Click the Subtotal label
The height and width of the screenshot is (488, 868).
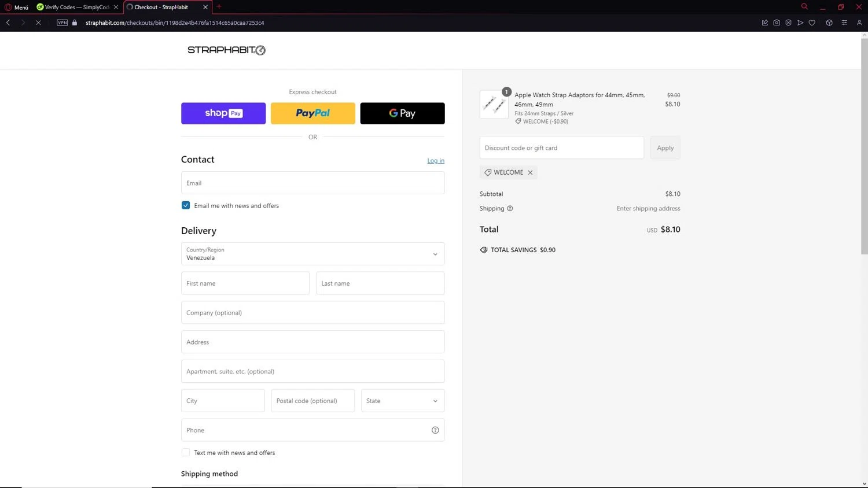point(491,194)
